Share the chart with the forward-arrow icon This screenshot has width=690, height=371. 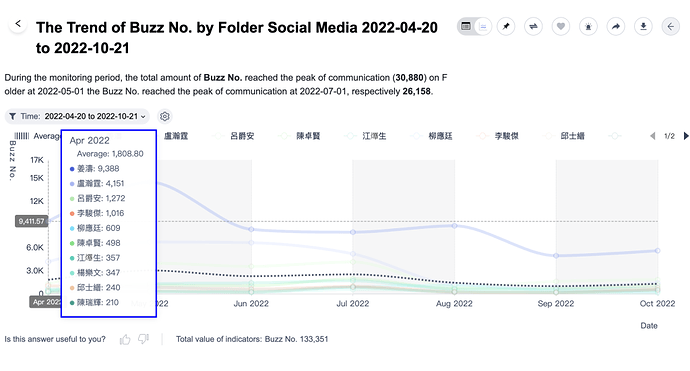[x=616, y=27]
